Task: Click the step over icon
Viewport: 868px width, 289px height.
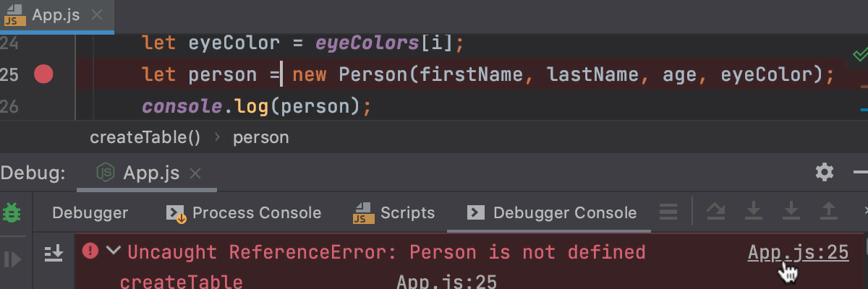Action: [x=715, y=212]
